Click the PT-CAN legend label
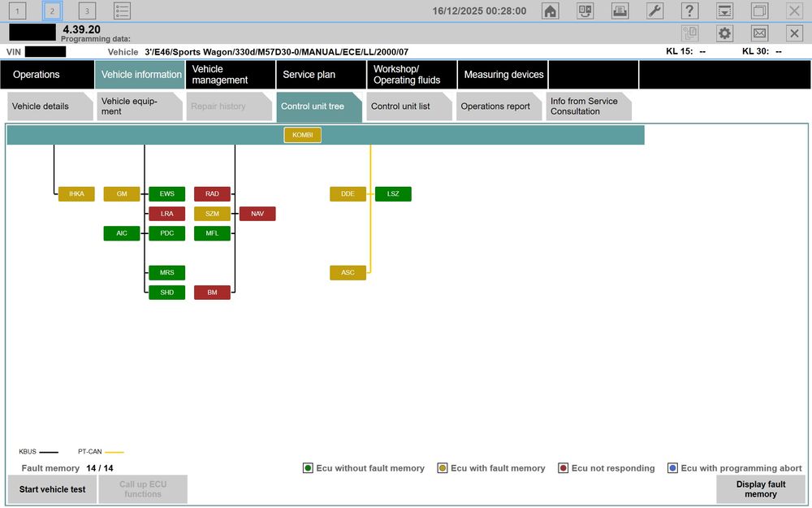This screenshot has width=812, height=508. [x=90, y=451]
